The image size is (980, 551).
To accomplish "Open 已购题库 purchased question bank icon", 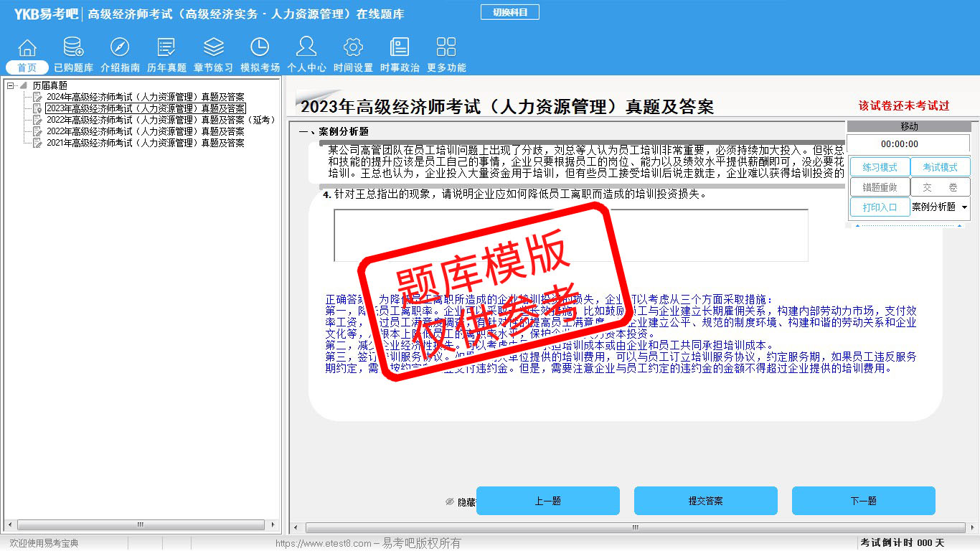I will [x=73, y=48].
